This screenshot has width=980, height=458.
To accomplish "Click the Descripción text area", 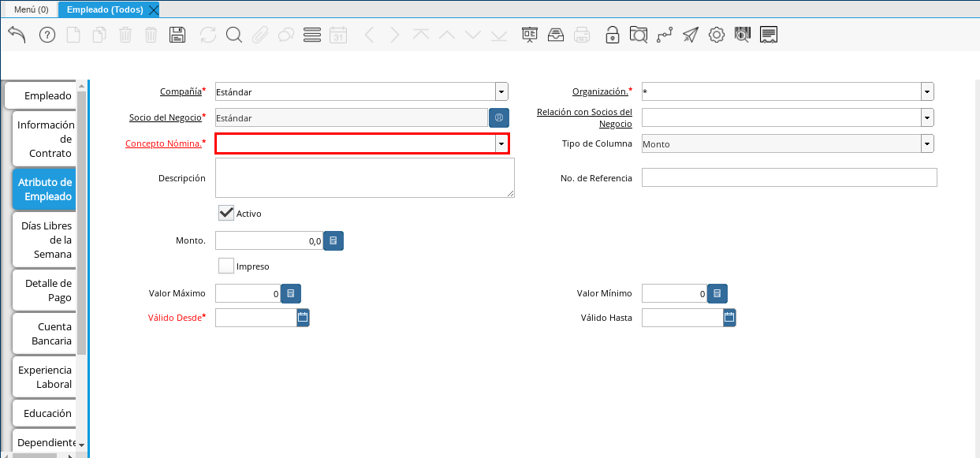I will click(x=364, y=177).
